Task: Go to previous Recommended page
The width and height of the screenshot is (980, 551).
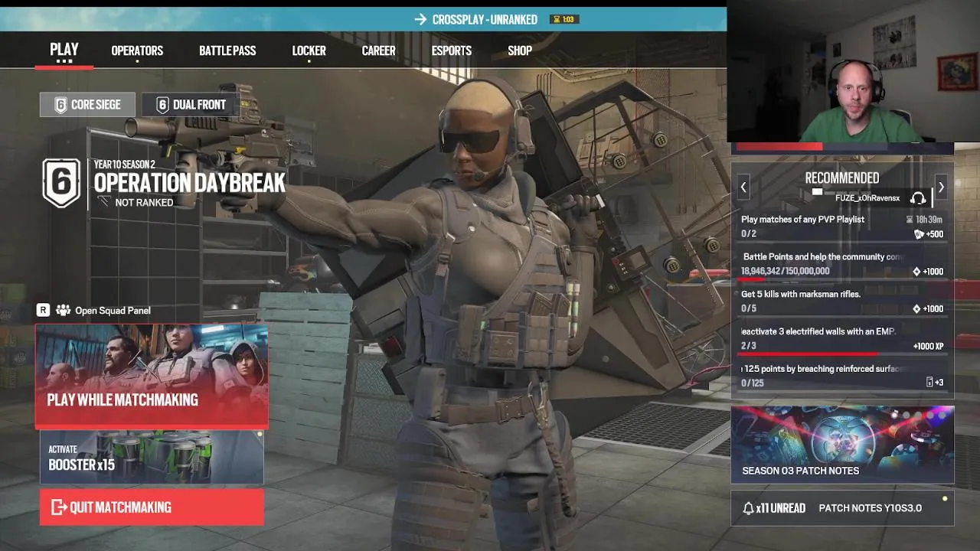Action: (x=743, y=187)
